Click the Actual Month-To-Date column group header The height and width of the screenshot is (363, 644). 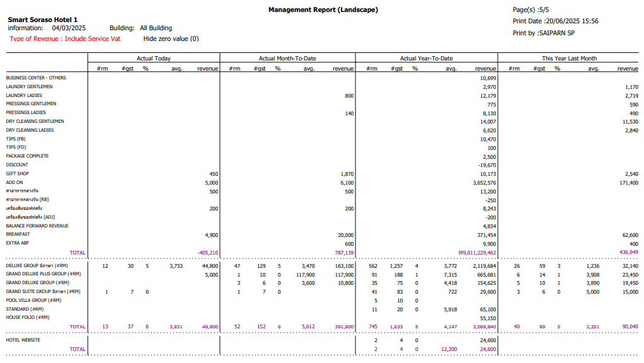(x=287, y=59)
